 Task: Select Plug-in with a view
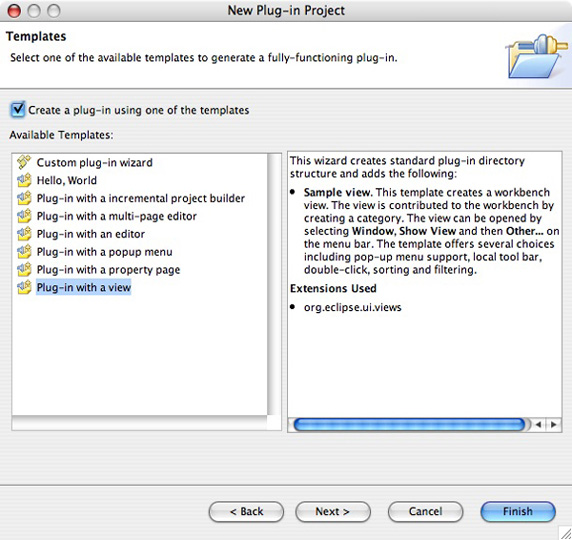84,288
